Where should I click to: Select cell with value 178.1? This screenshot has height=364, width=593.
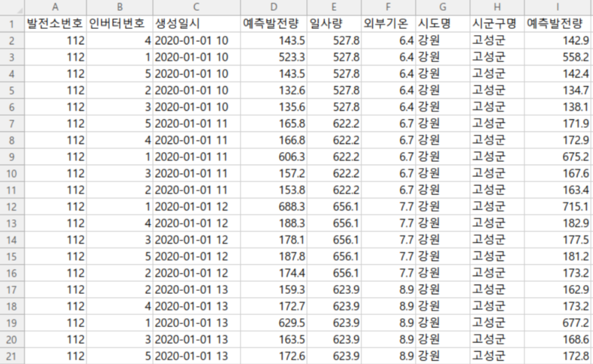[x=274, y=240]
